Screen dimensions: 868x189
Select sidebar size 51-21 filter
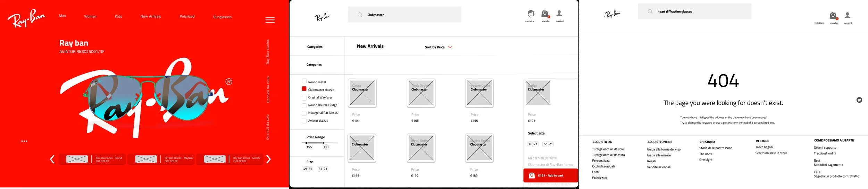tap(323, 169)
